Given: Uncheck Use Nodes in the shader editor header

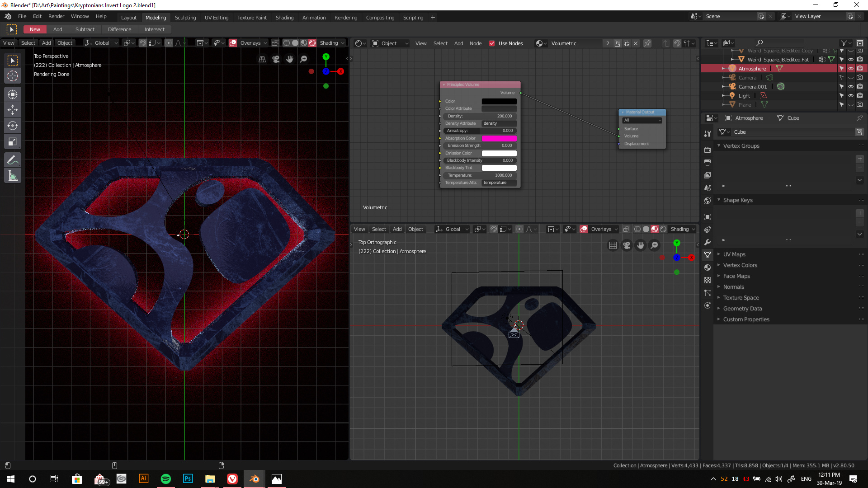Looking at the screenshot, I should (492, 43).
